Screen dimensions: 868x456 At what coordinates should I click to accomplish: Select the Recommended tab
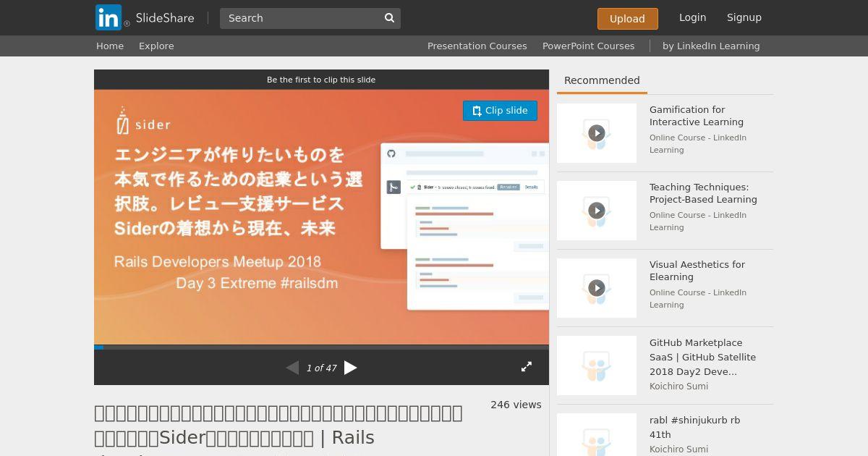(602, 80)
